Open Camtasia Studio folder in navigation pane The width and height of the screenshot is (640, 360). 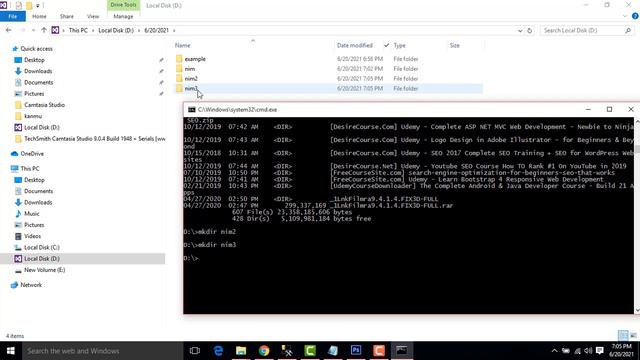pos(44,105)
